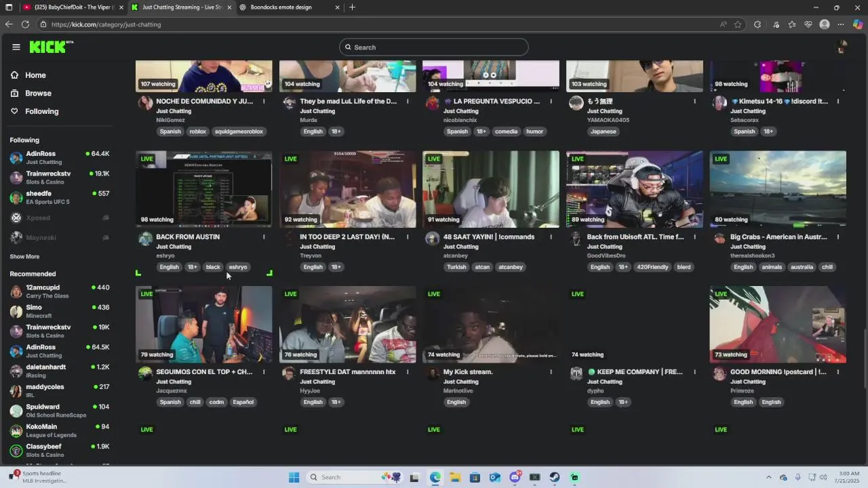This screenshot has height=488, width=868.
Task: Open daletanhardt iRacing channel
Action: 60,371
